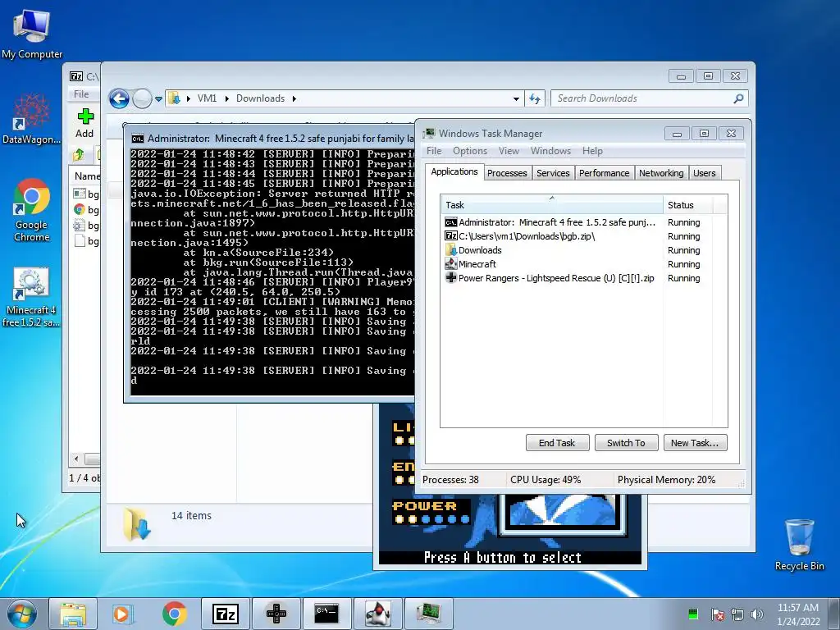Open the address bar history dropdown
This screenshot has width=840, height=630.
point(516,98)
